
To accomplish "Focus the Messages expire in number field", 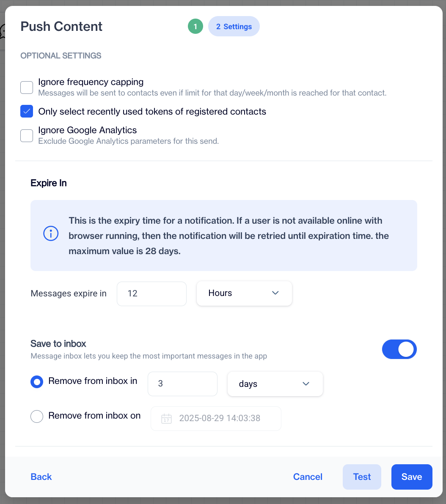I will 151,293.
